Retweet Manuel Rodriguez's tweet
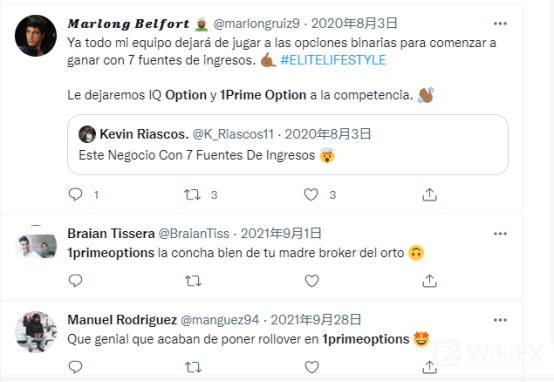Image resolution: width=554 pixels, height=382 pixels. tap(193, 368)
